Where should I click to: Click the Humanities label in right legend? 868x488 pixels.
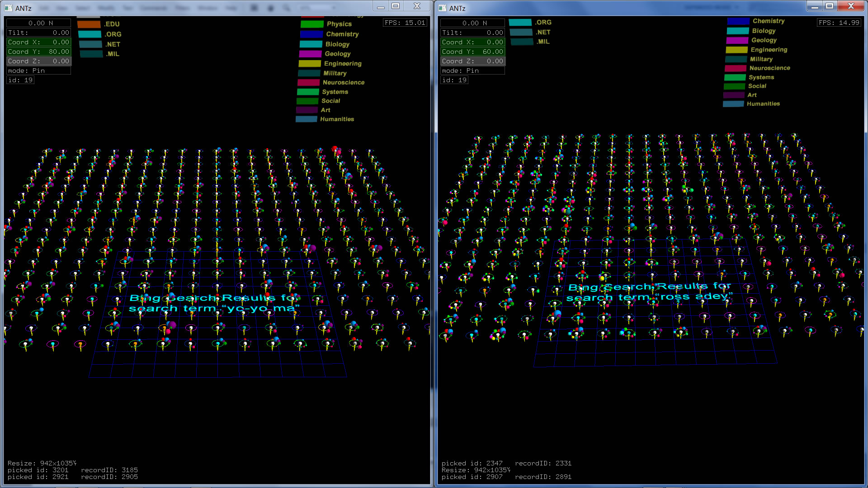pos(763,104)
